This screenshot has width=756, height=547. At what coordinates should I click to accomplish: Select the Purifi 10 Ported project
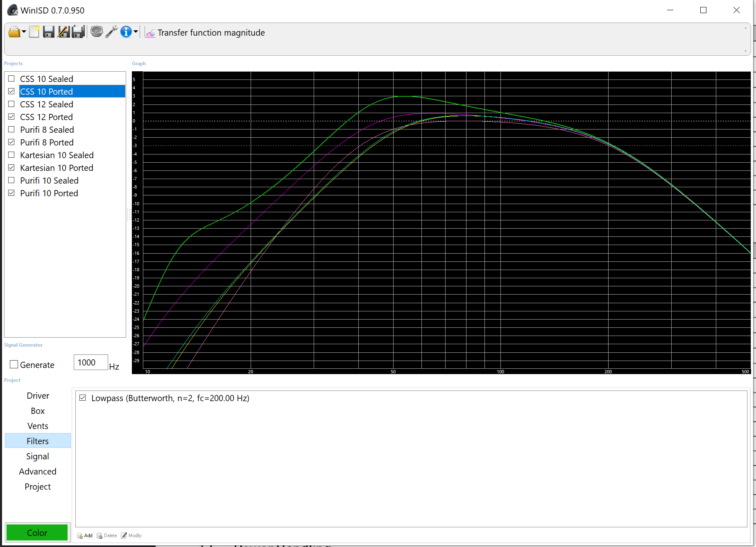pyautogui.click(x=49, y=193)
